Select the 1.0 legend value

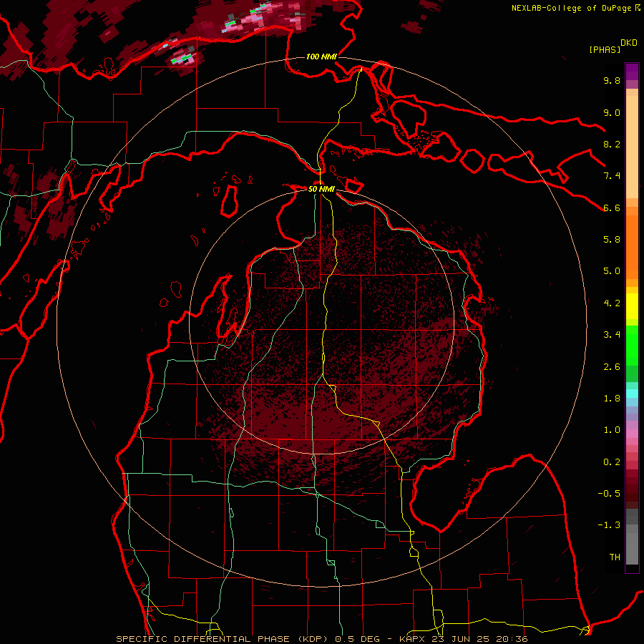tap(612, 430)
